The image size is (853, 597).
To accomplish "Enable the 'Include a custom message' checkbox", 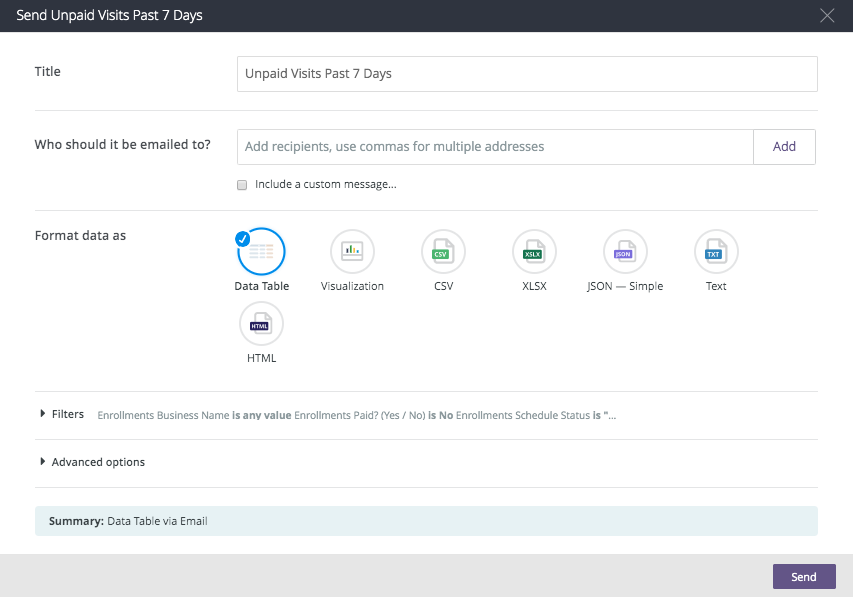I will (x=242, y=185).
